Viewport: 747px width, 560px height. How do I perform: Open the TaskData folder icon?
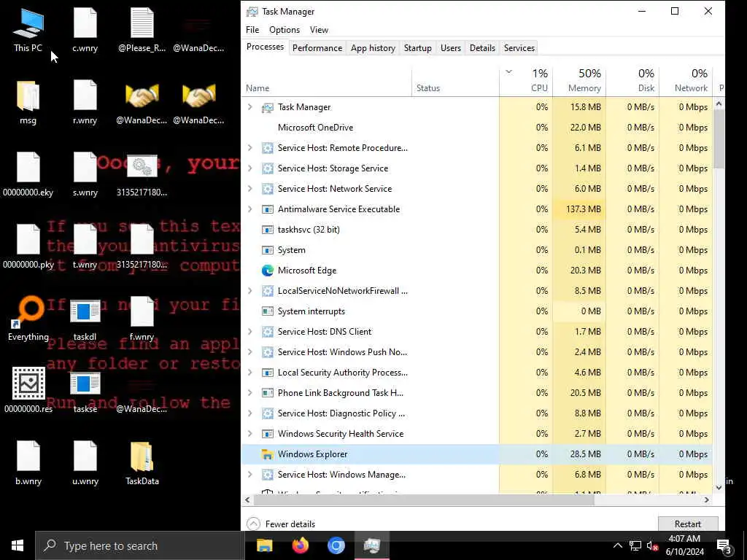pyautogui.click(x=142, y=463)
